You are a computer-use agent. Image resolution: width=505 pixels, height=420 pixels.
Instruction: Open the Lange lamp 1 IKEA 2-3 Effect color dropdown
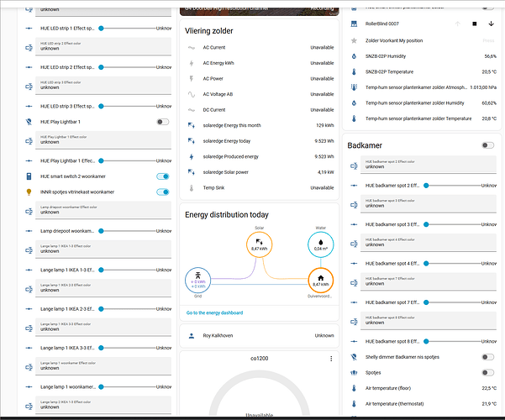click(x=103, y=288)
